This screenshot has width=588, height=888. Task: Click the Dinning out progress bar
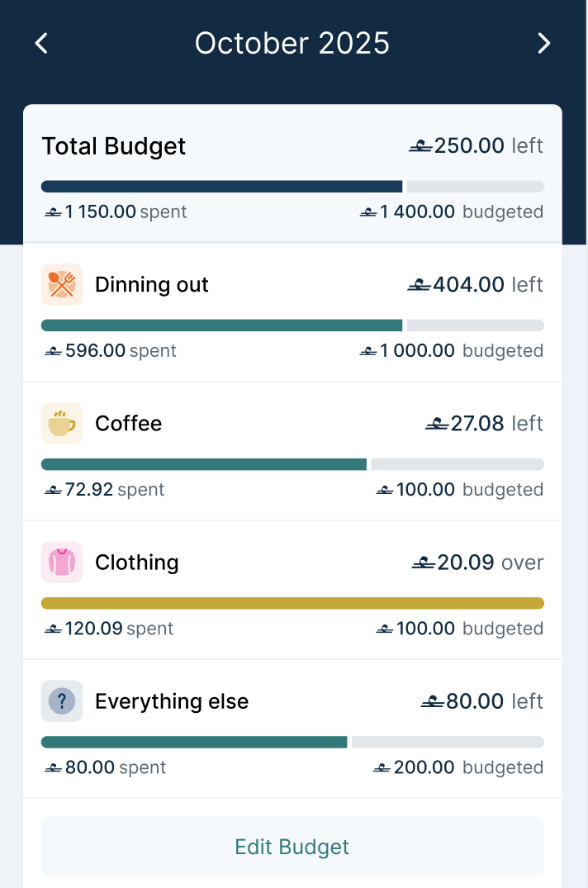tap(292, 325)
